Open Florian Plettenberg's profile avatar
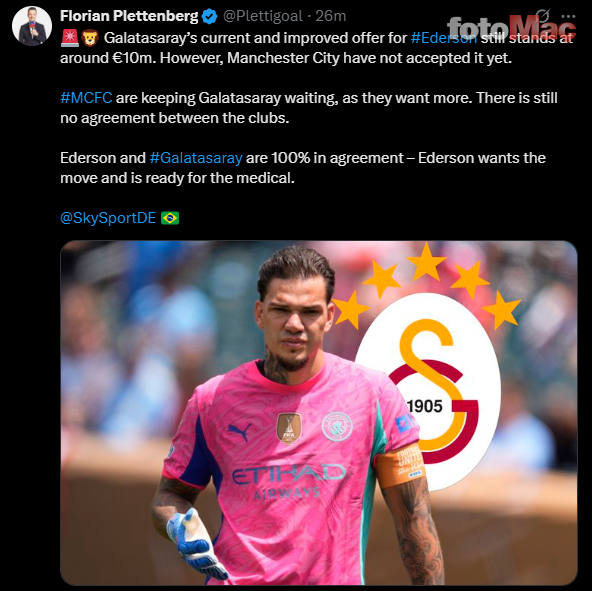 (x=32, y=26)
